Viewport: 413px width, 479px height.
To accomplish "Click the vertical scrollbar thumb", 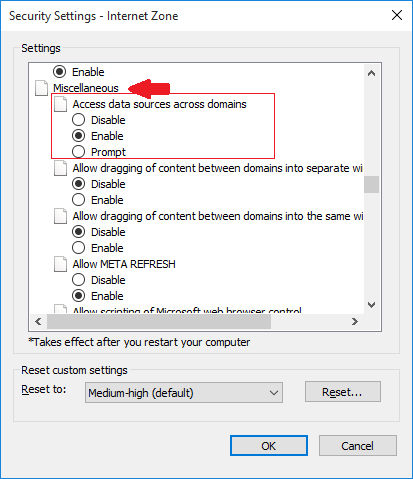I will (x=371, y=184).
